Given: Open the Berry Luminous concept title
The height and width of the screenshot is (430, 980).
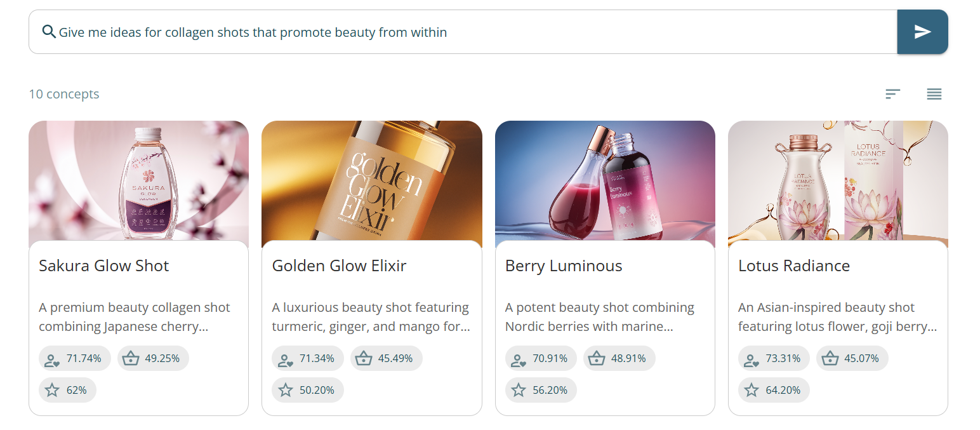Looking at the screenshot, I should (x=564, y=265).
